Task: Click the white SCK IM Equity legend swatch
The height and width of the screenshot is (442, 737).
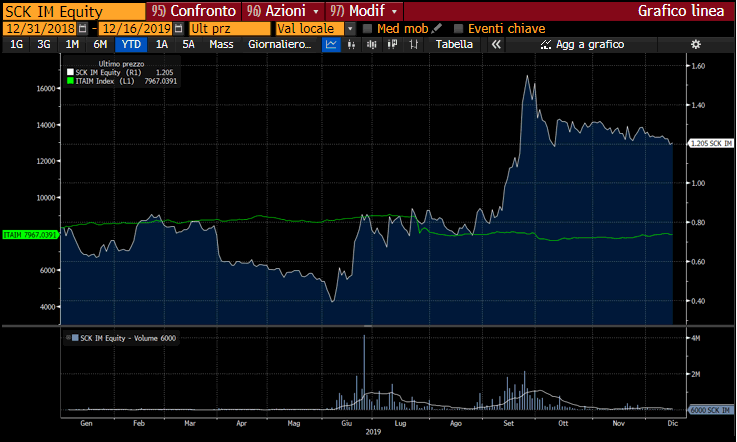Action: [x=71, y=72]
